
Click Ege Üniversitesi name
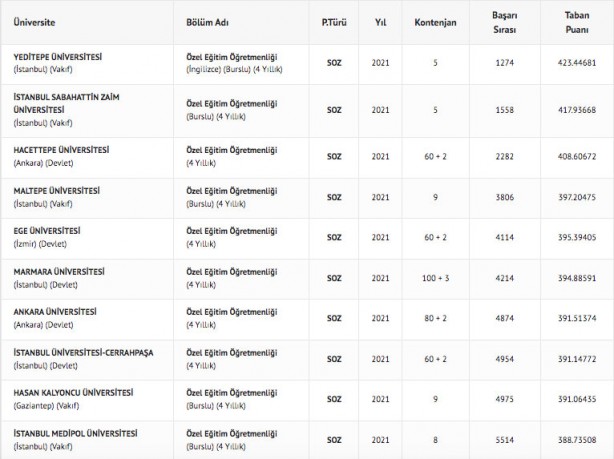(47, 230)
